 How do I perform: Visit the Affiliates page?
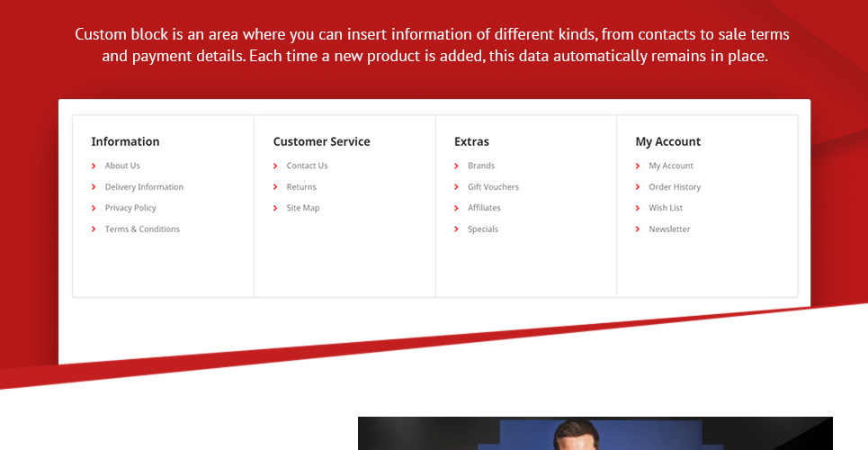[484, 208]
